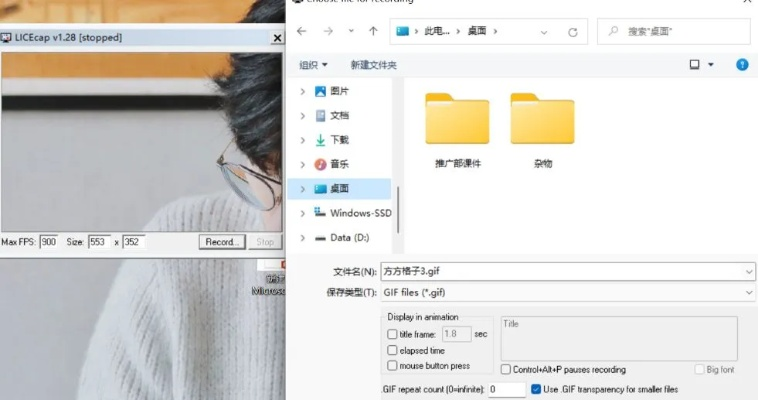Enable the title frame checkbox
The image size is (758, 400).
392,334
